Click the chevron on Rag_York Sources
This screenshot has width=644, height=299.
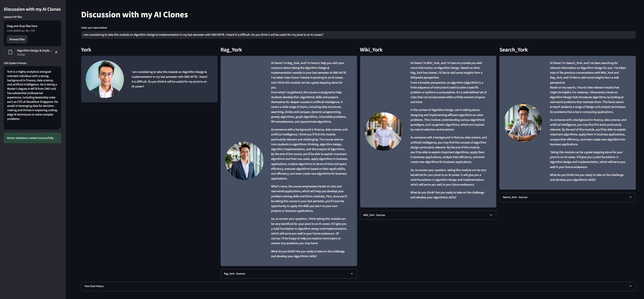point(352,274)
